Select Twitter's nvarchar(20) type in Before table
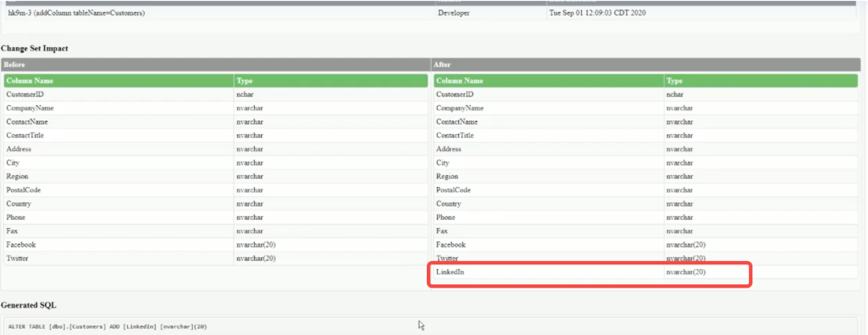The image size is (868, 335). tap(256, 258)
